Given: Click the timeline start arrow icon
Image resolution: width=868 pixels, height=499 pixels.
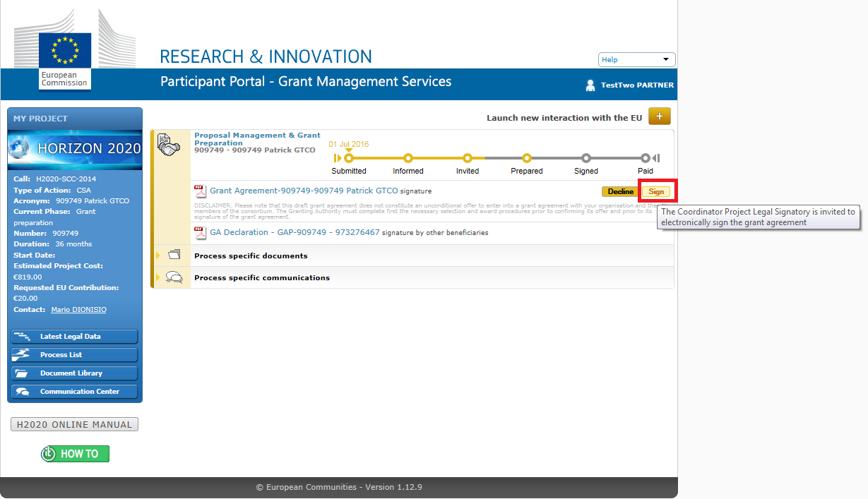Looking at the screenshot, I should (x=338, y=158).
